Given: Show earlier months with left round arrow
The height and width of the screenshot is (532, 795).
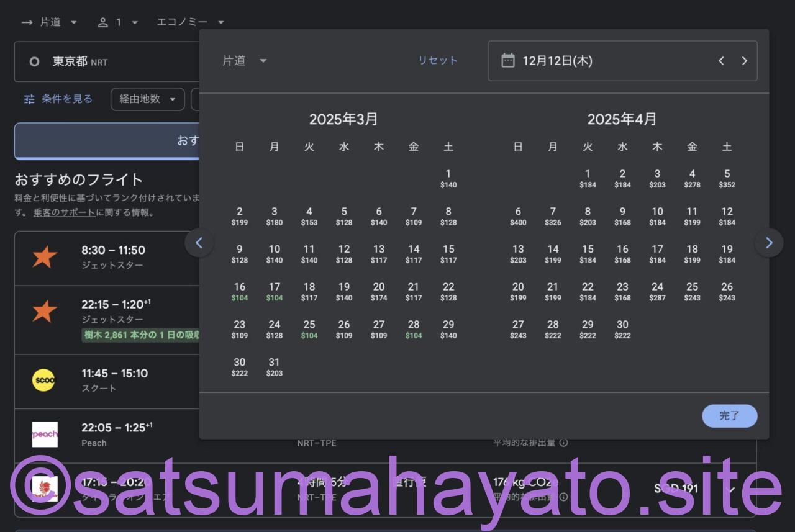Looking at the screenshot, I should point(199,243).
